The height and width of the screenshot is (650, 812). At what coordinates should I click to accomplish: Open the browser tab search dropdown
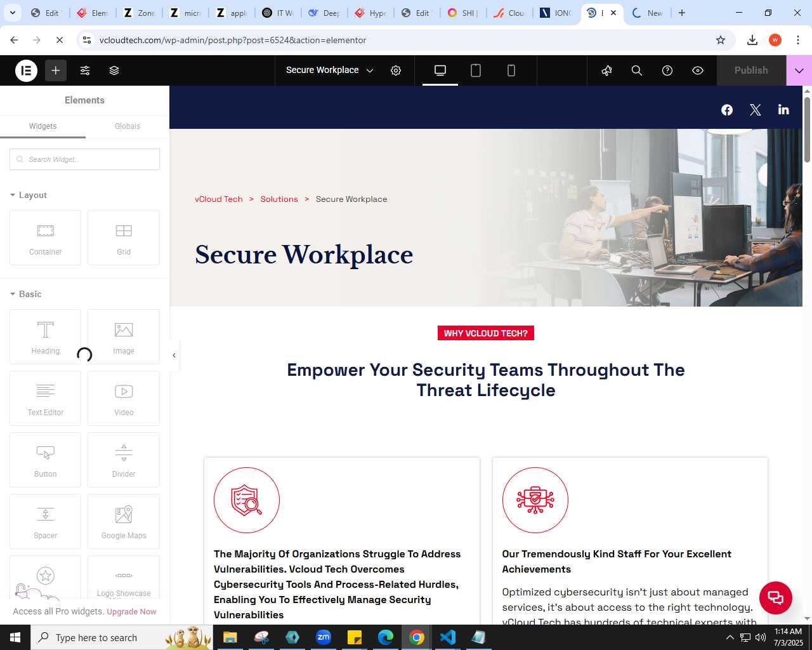coord(13,13)
